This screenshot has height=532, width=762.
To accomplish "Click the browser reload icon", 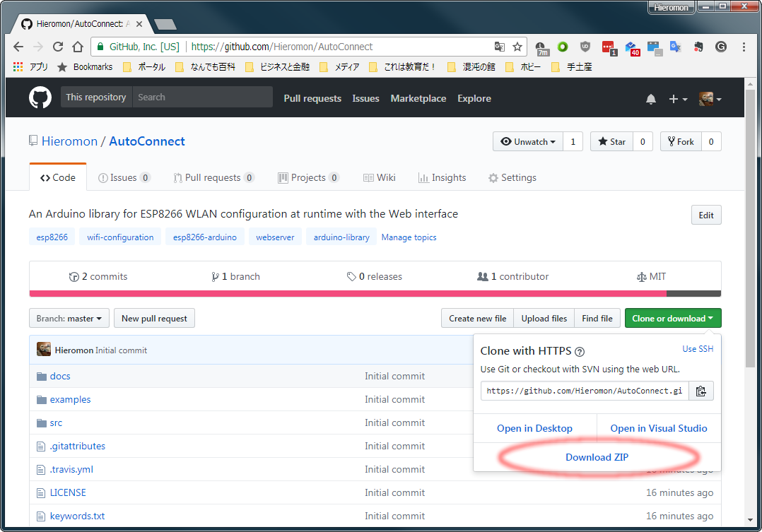I will point(58,47).
